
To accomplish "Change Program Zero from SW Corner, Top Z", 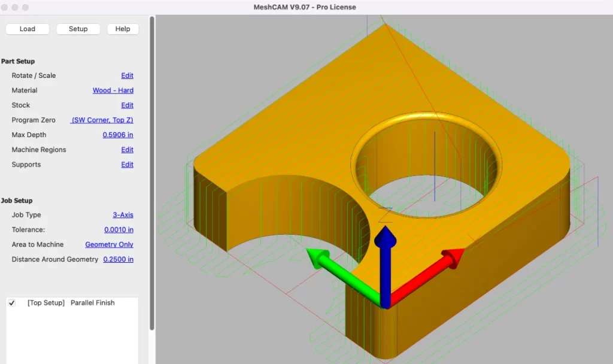I will pos(102,120).
